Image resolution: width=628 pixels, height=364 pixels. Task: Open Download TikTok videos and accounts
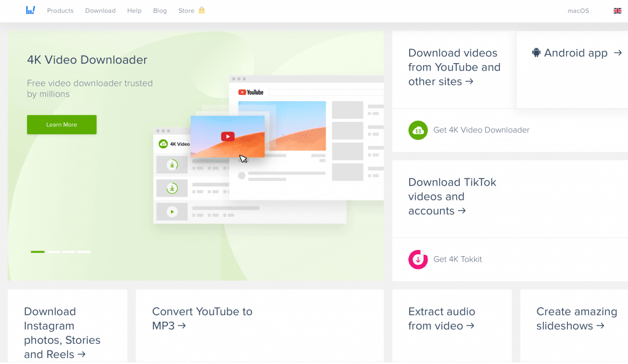[x=452, y=196]
